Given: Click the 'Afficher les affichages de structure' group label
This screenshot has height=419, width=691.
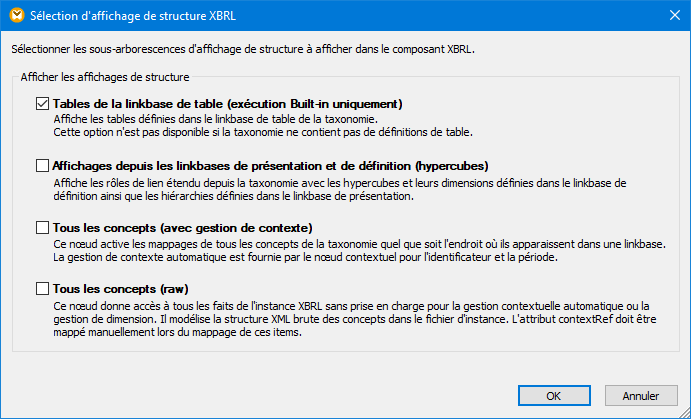Looking at the screenshot, I should coord(106,76).
